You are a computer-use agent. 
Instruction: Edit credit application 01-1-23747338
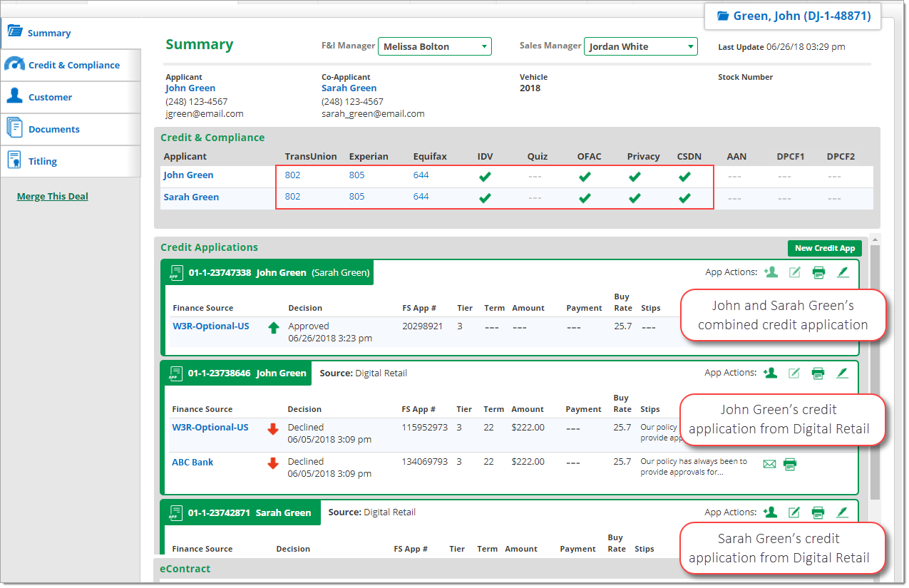pyautogui.click(x=794, y=272)
